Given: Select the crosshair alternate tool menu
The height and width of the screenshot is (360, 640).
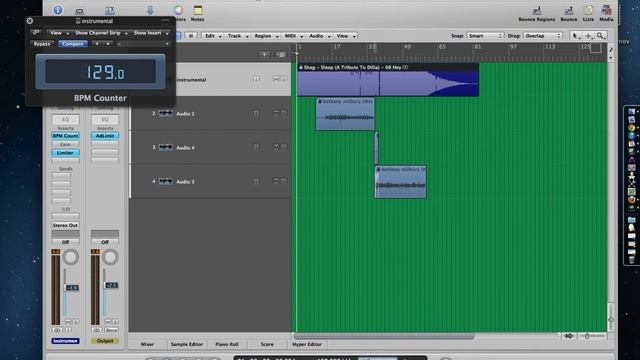Looking at the screenshot, I should click(589, 36).
